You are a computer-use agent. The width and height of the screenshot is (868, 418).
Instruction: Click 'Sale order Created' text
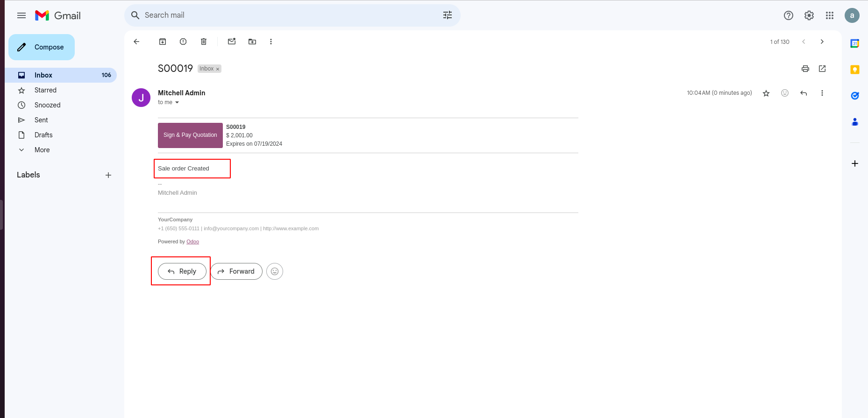[x=184, y=169]
